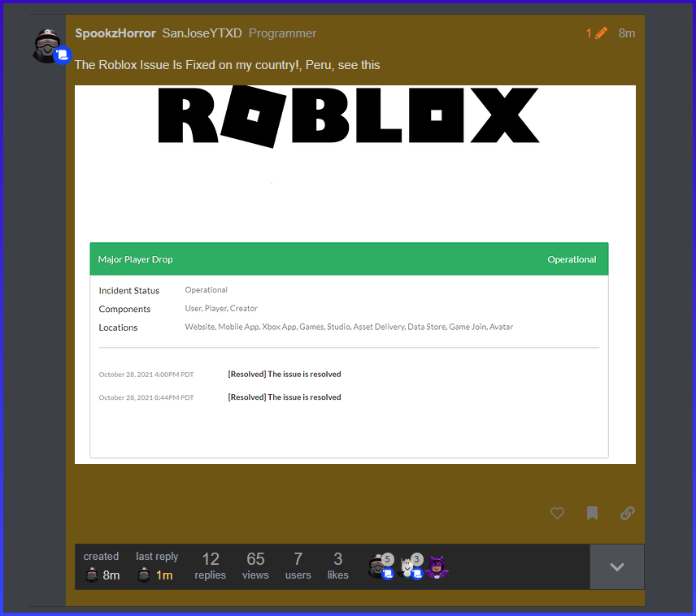This screenshot has width=696, height=616.
Task: Click the Components value User, Player, Creator
Action: [221, 309]
